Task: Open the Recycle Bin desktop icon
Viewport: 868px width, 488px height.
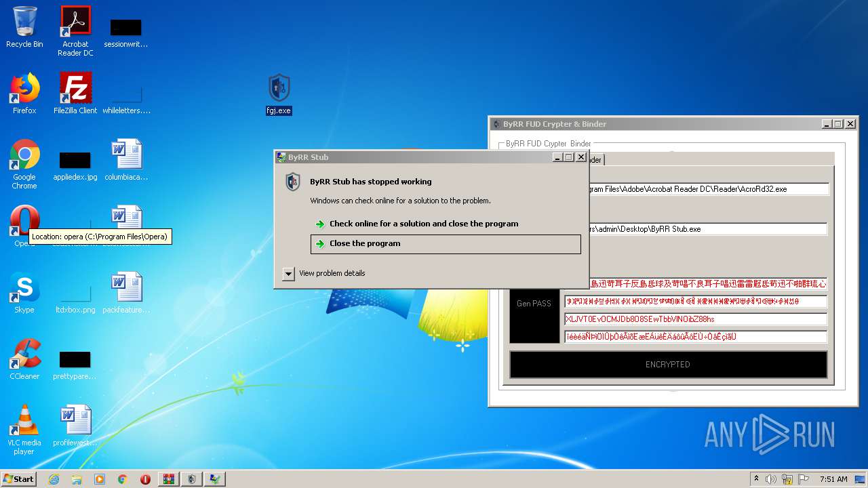Action: [x=24, y=27]
